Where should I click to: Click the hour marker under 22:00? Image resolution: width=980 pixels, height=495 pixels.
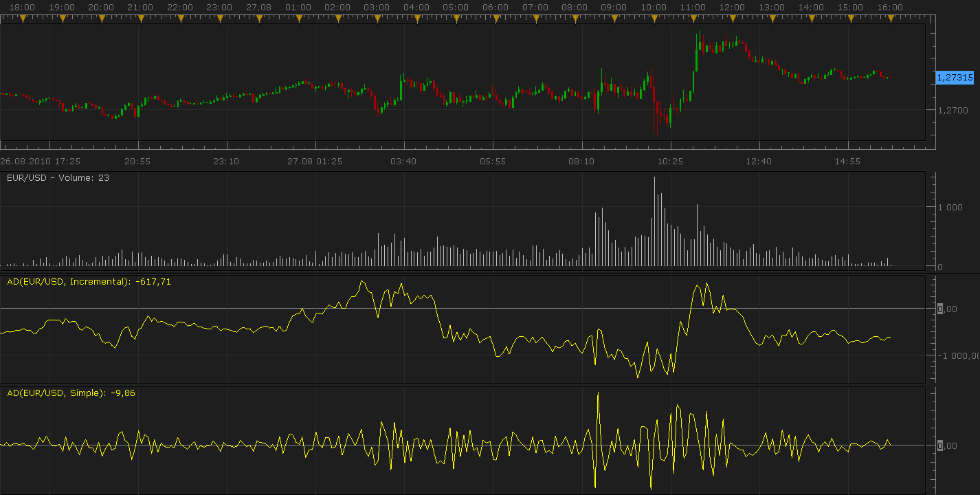point(181,19)
